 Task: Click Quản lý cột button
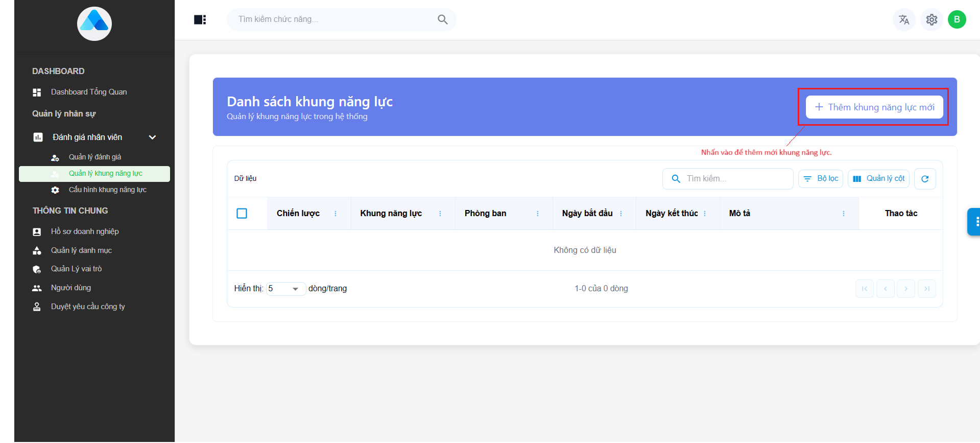878,179
